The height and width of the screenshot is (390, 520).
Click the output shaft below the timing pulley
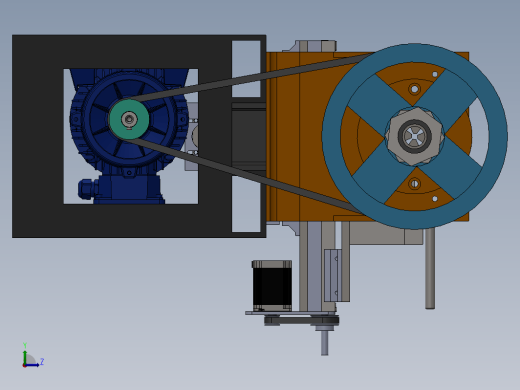[x=324, y=343]
